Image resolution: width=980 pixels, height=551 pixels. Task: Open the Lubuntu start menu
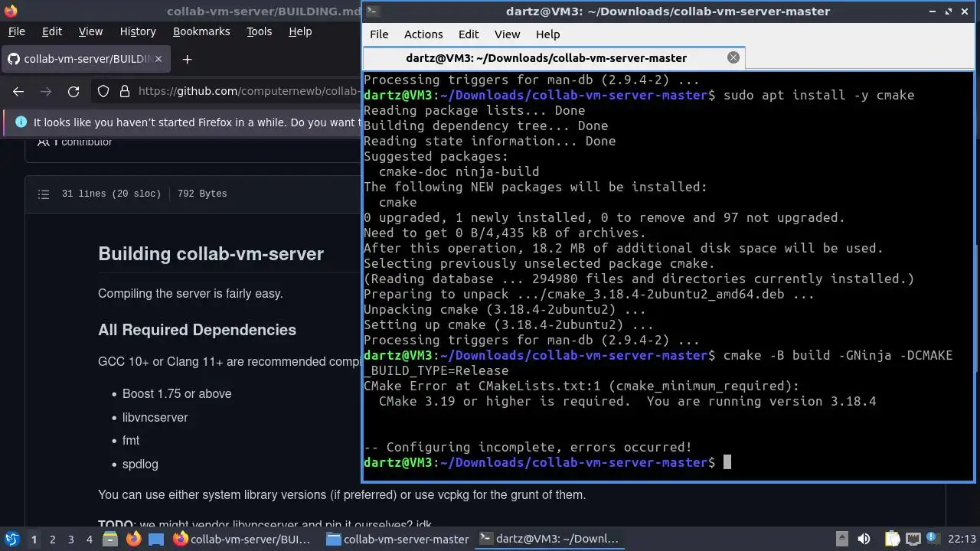pos(11,539)
